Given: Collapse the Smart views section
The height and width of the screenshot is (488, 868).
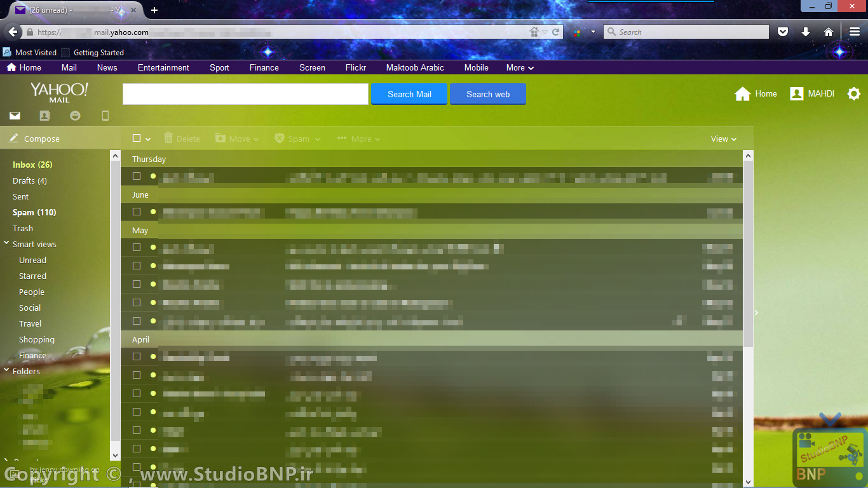Looking at the screenshot, I should pos(6,243).
